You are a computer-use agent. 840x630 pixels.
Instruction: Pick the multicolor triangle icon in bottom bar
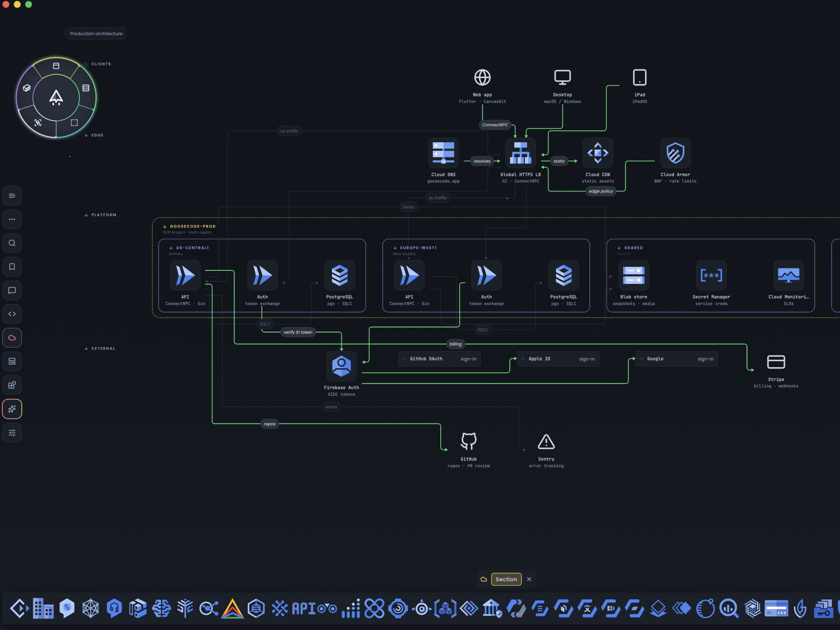tap(232, 608)
